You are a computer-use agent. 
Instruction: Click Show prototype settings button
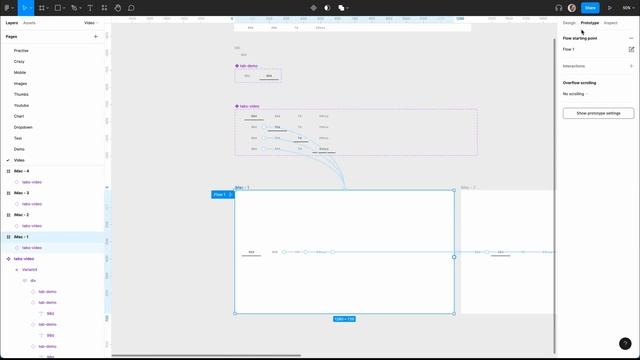pyautogui.click(x=598, y=113)
